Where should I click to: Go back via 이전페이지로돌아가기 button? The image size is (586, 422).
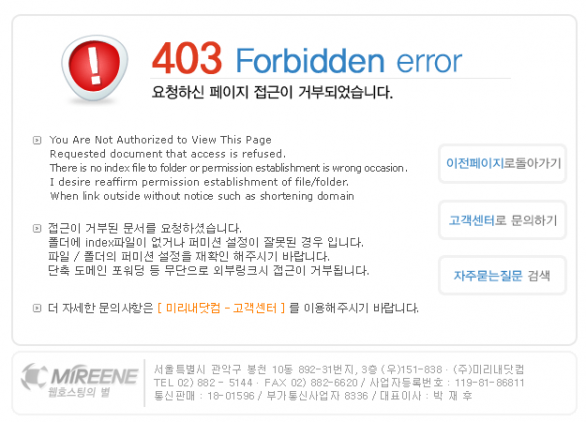click(x=503, y=164)
